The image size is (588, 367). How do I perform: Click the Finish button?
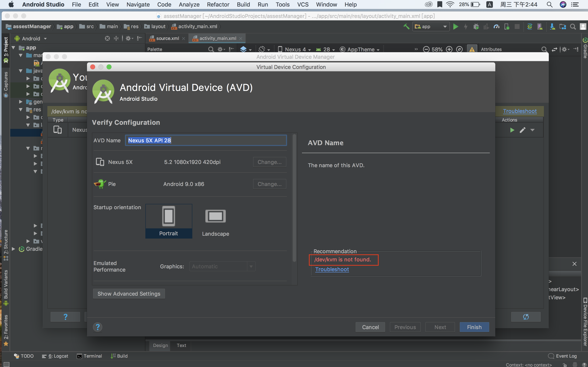(474, 327)
